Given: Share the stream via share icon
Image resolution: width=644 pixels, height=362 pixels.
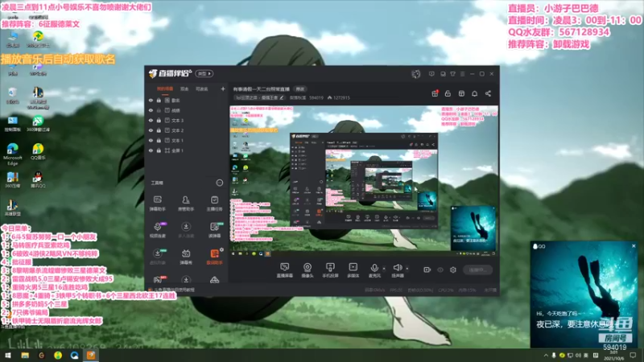Looking at the screenshot, I should pyautogui.click(x=488, y=93).
